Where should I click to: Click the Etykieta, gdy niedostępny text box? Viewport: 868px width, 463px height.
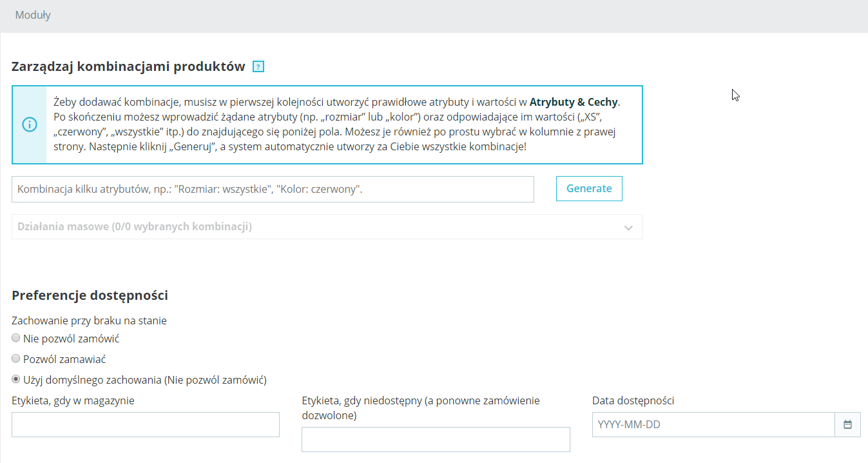click(436, 440)
